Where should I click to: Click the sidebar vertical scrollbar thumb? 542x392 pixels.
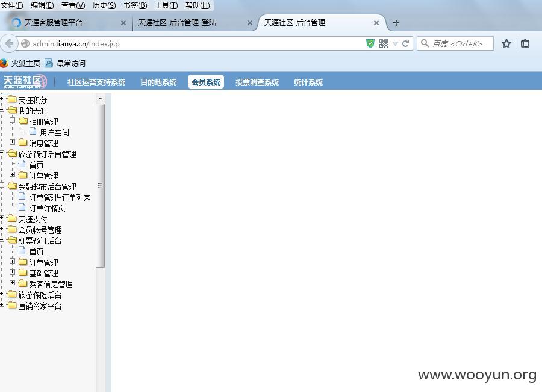pos(100,185)
